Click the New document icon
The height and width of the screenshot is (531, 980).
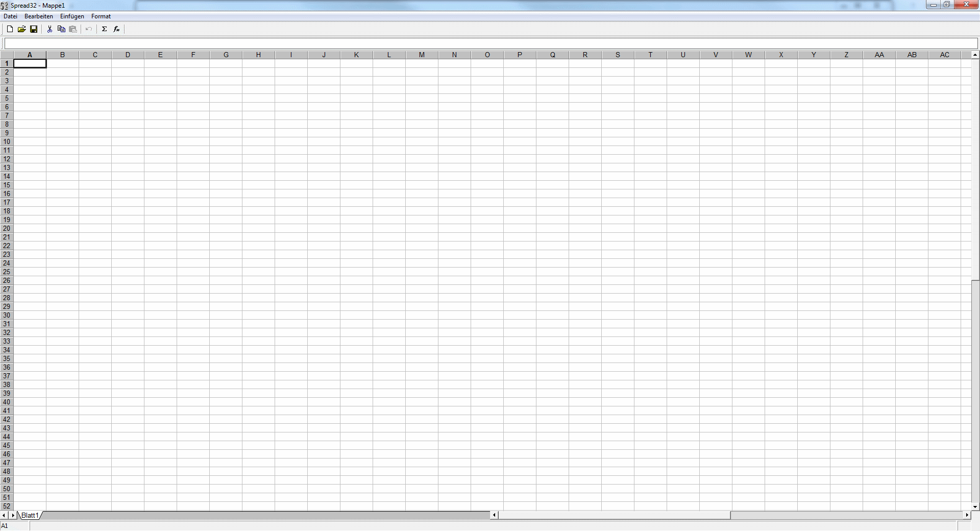[x=10, y=29]
